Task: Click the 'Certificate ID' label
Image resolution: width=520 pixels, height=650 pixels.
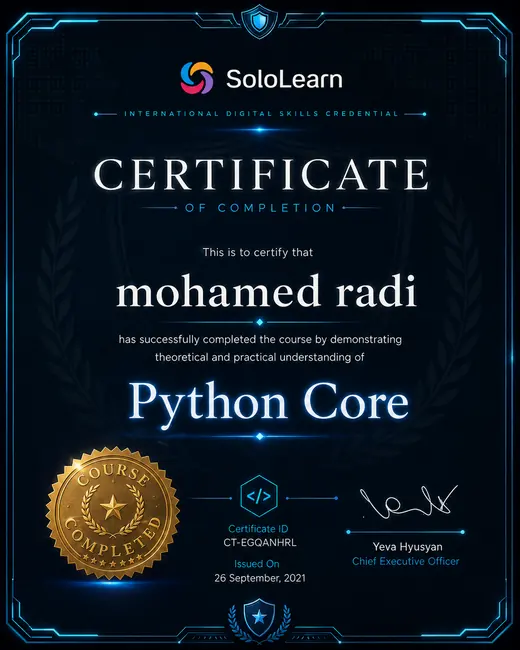Action: (258, 529)
